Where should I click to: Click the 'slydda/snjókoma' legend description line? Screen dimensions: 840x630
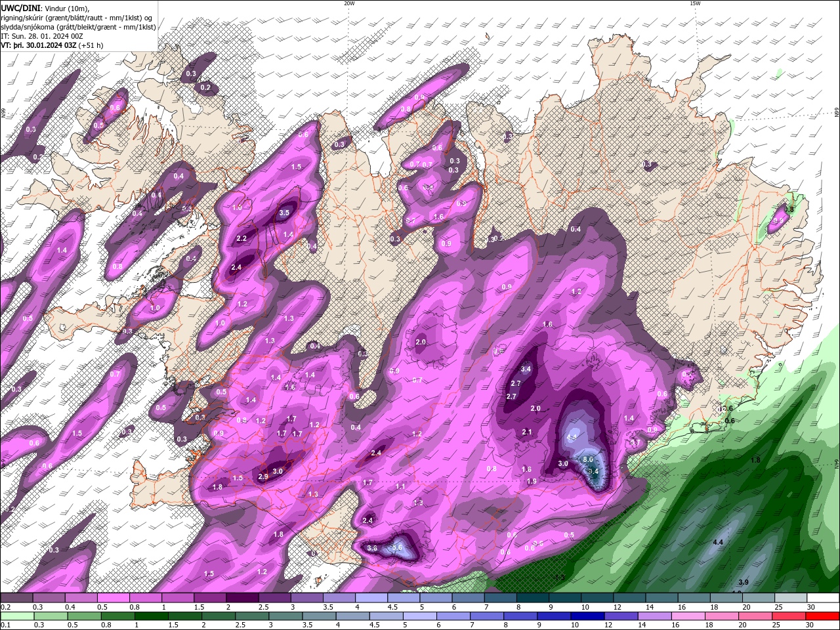[x=79, y=27]
